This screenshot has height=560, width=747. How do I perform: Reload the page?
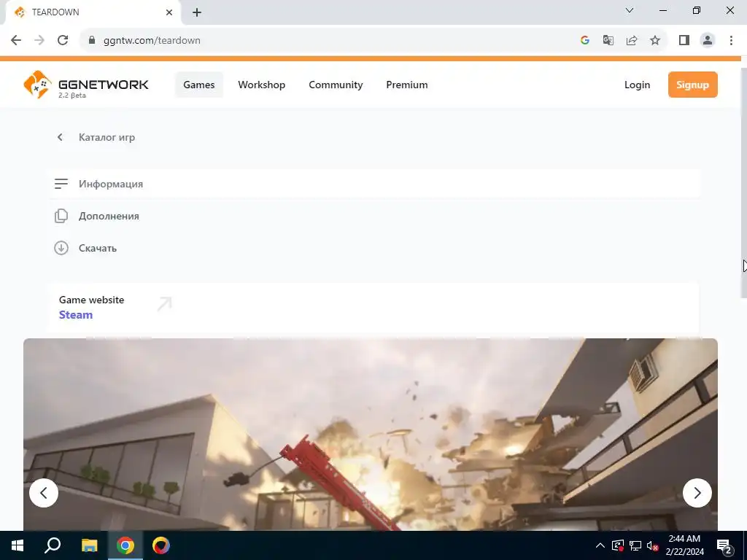(63, 40)
